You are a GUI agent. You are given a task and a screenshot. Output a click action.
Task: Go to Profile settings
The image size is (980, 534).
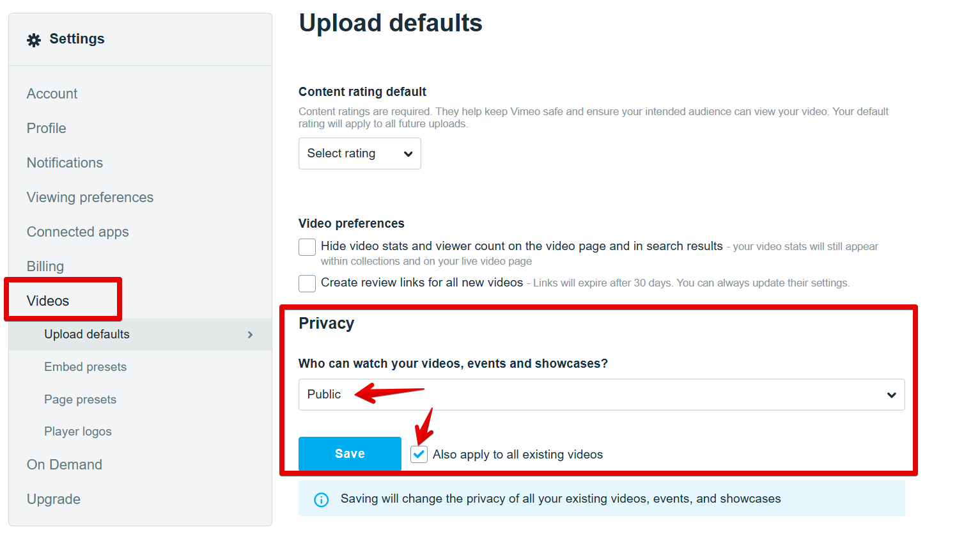pyautogui.click(x=46, y=129)
